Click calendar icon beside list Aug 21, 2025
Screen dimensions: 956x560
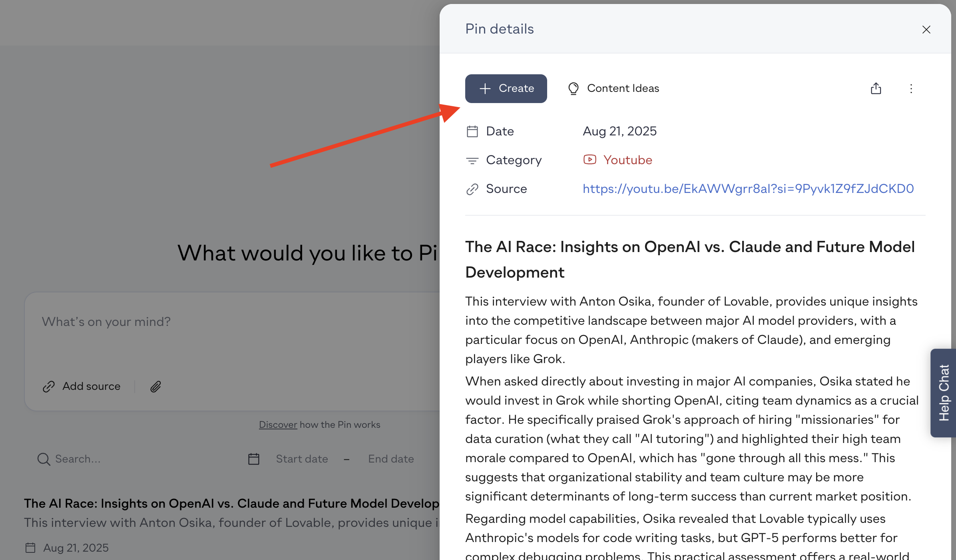click(30, 548)
